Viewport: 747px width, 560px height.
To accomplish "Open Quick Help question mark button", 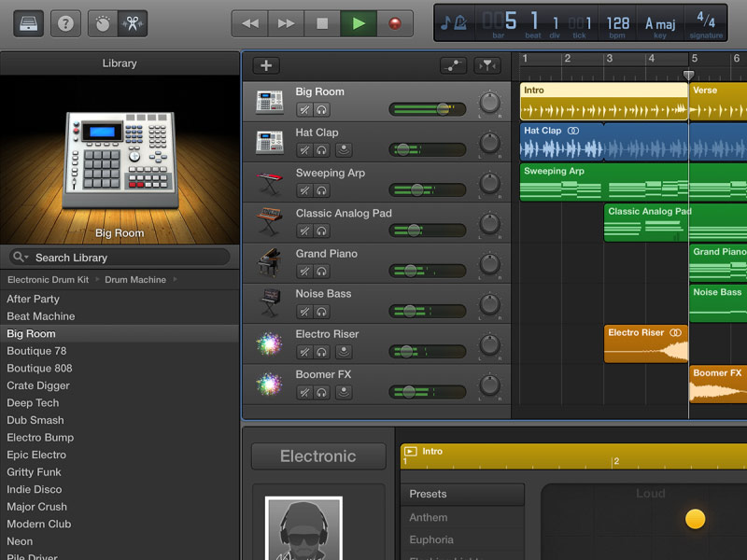I will pos(65,23).
